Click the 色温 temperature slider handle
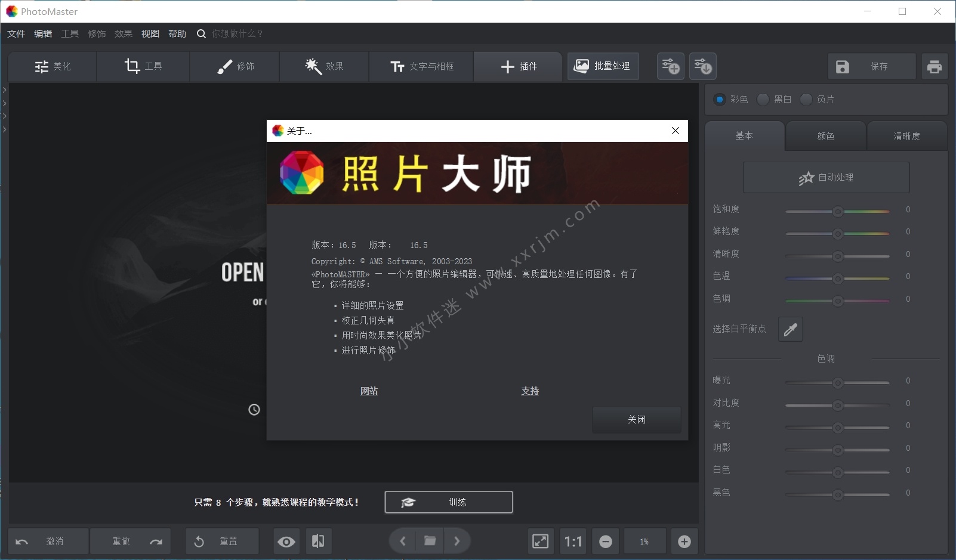Image resolution: width=956 pixels, height=560 pixels. [838, 278]
